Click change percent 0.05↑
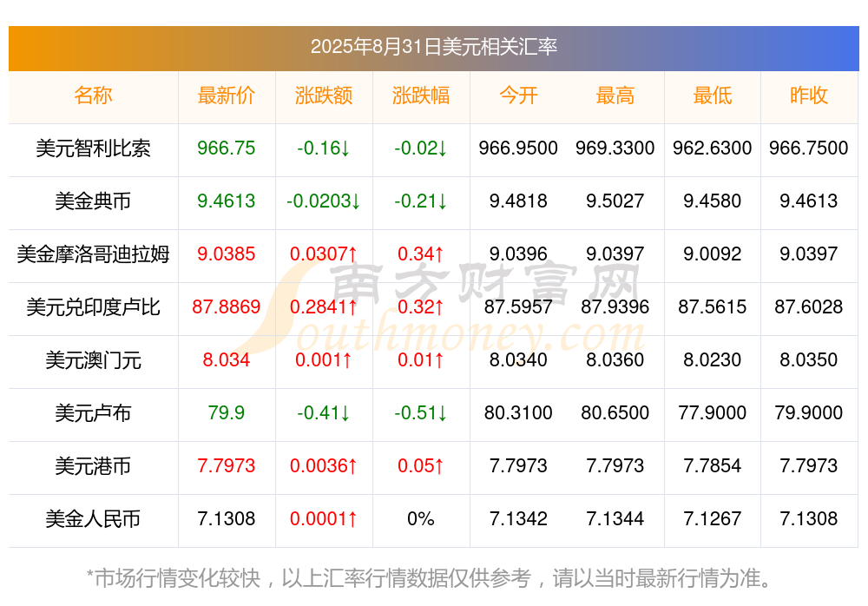Viewport: 868px width, 606px height. coord(421,466)
